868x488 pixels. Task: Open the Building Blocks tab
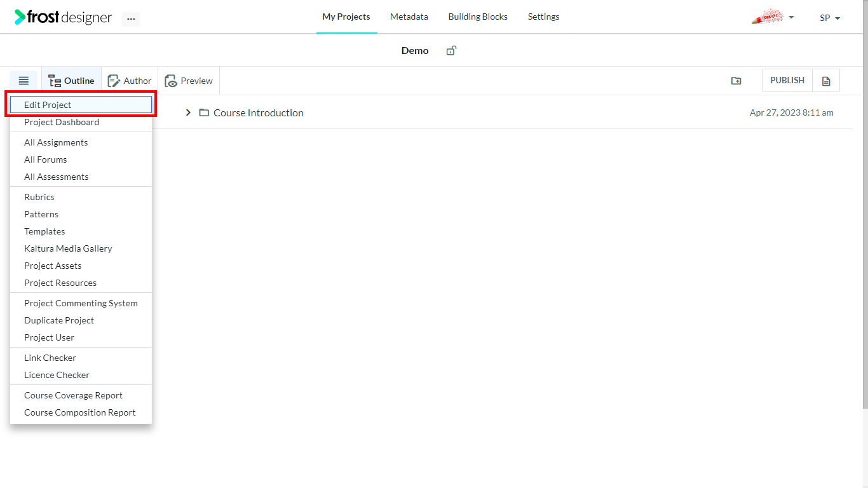(x=478, y=17)
